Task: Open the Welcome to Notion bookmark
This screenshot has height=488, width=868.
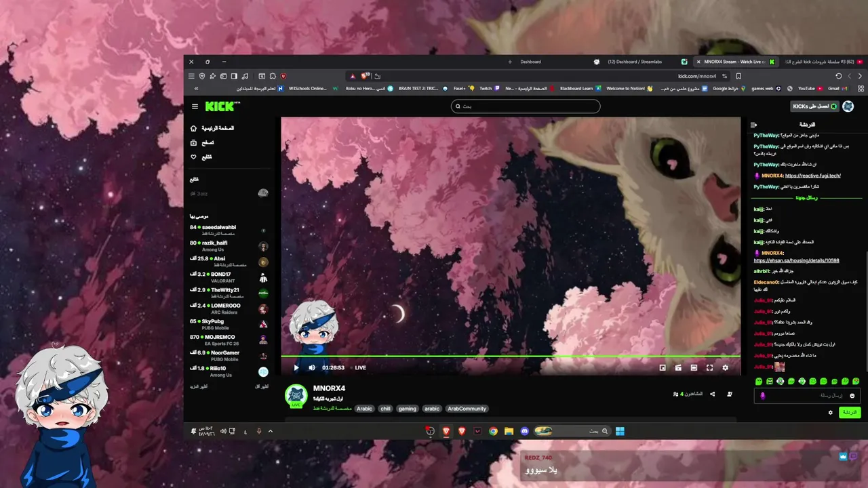Action: pos(629,89)
